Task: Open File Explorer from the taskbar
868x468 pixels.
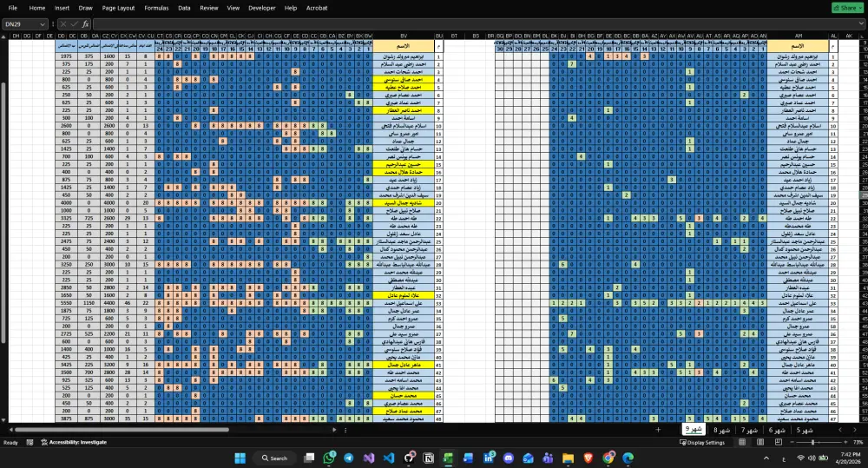Action: 568,458
